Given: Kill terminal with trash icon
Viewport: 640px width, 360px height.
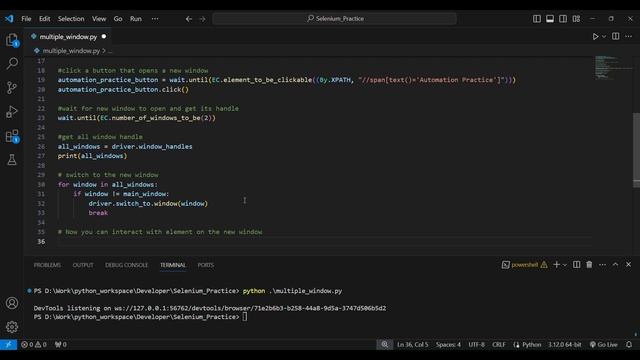Looking at the screenshot, I should 589,265.
